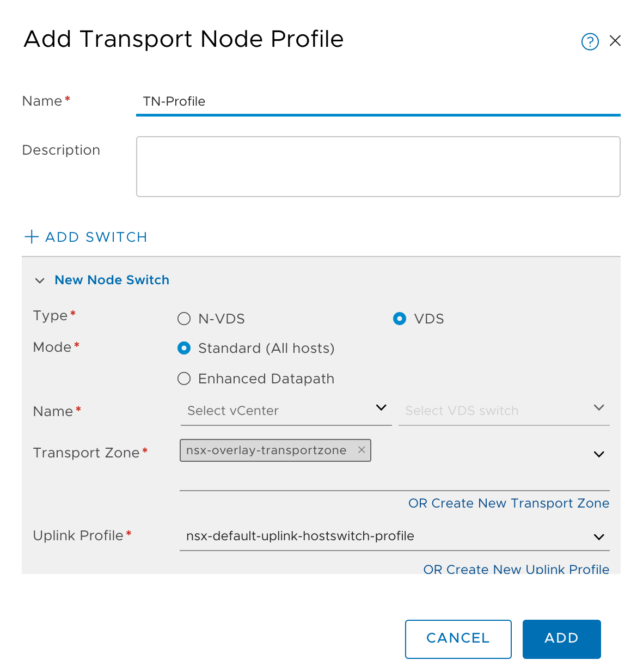Screen dimensions: 637x672
Task: Choose the Enhanced Datapath mode option
Action: pyautogui.click(x=184, y=378)
